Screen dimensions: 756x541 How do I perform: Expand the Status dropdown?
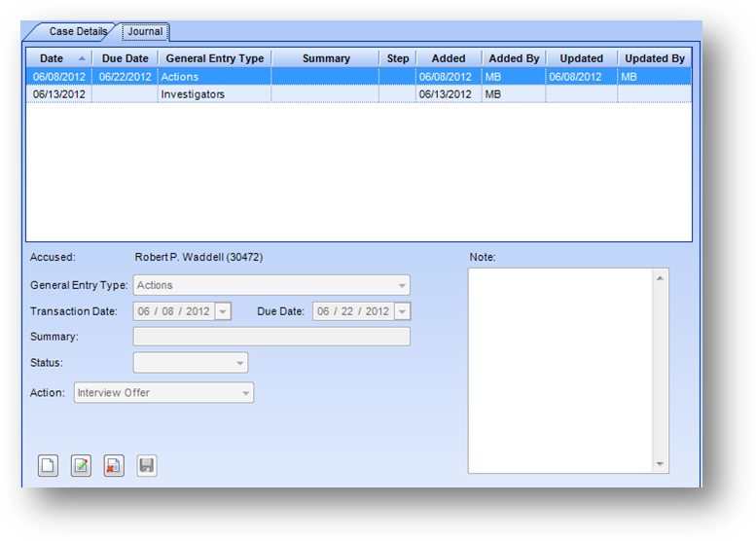(239, 363)
